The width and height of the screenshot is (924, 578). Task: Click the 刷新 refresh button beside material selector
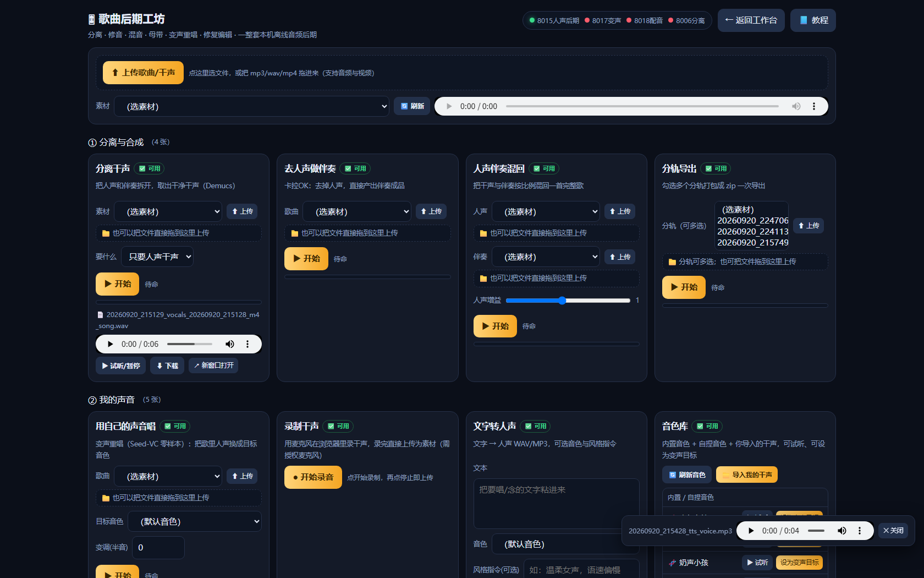coord(412,106)
